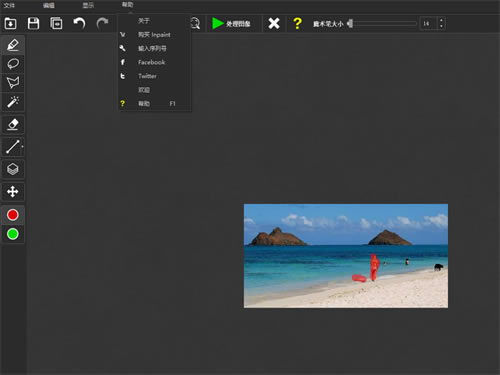The width and height of the screenshot is (500, 375).
Task: Select the multi-view layers tool
Action: (x=13, y=169)
